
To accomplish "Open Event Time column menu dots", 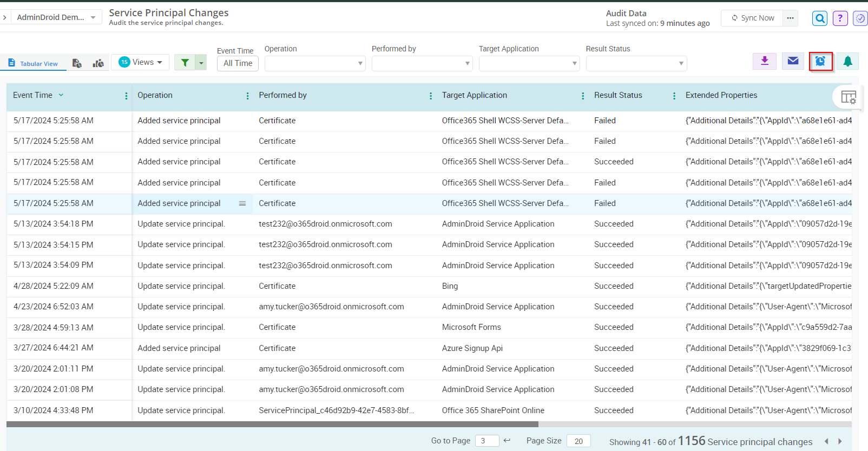I will click(126, 96).
